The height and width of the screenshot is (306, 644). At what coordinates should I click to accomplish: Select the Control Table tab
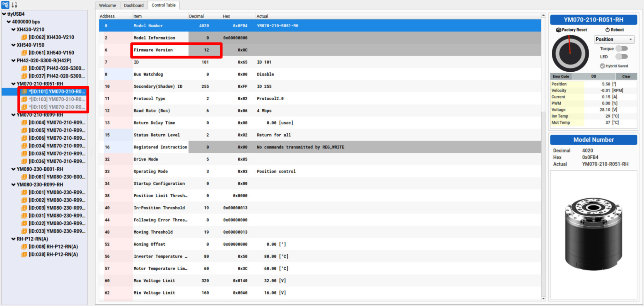coord(164,5)
